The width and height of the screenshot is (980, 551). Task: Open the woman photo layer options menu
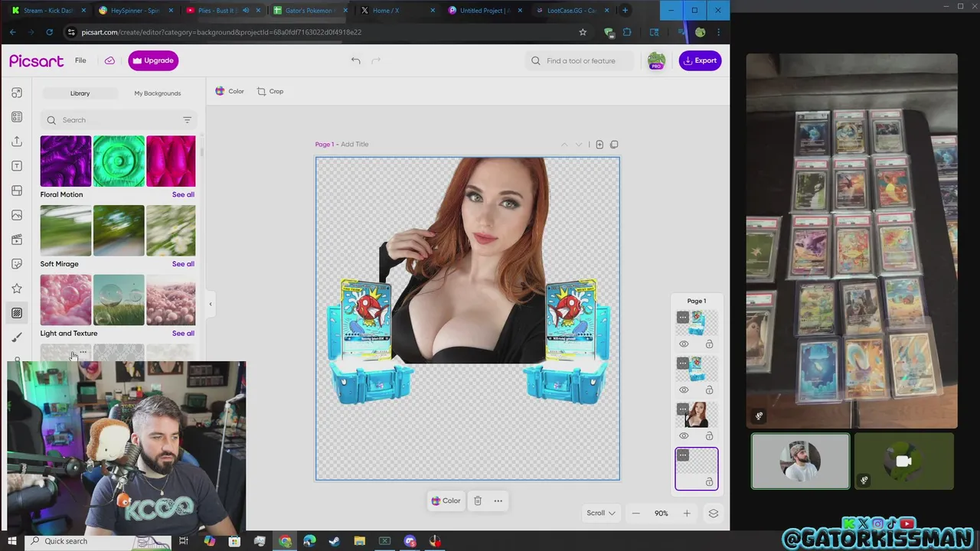(x=683, y=409)
